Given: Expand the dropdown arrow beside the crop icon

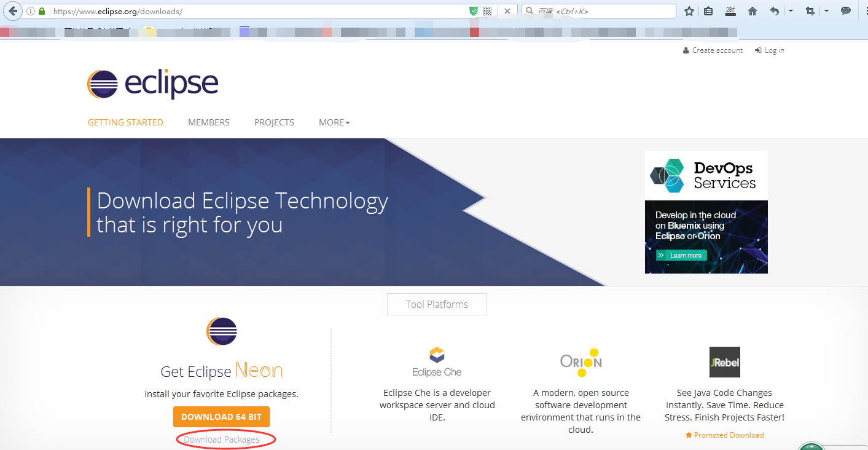Looking at the screenshot, I should [x=827, y=11].
